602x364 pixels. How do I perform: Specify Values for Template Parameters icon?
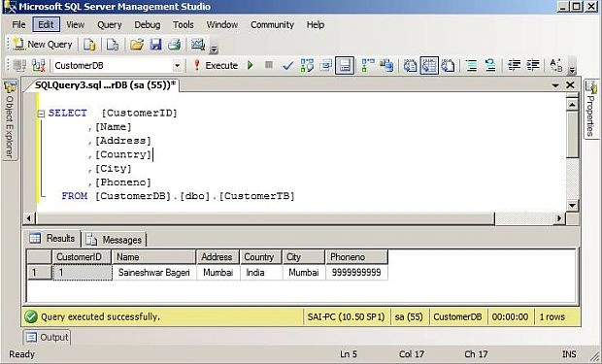coord(556,66)
